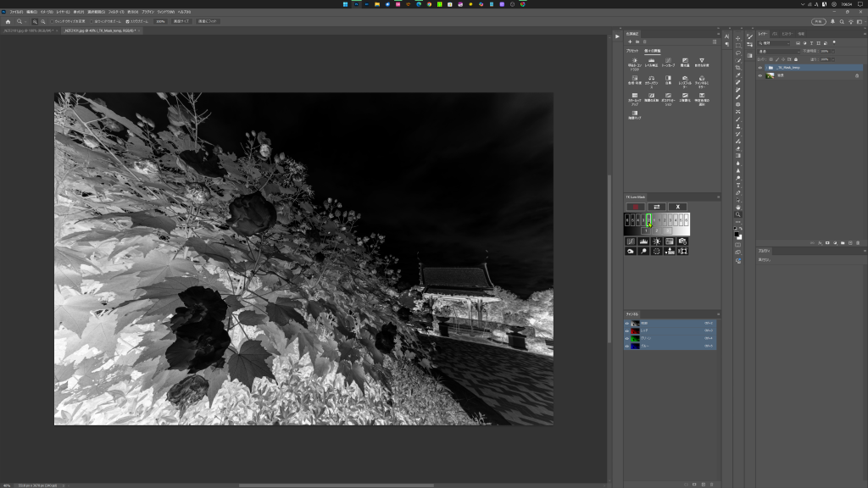Select the Lasso tool

[738, 53]
